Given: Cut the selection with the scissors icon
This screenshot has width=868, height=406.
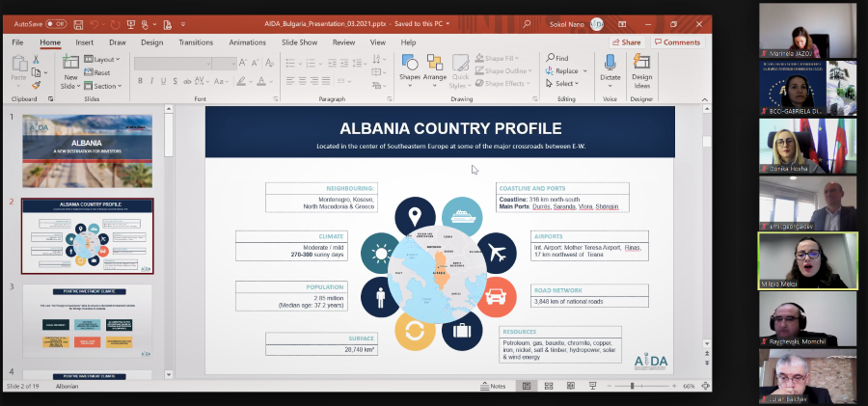Looking at the screenshot, I should (36, 59).
